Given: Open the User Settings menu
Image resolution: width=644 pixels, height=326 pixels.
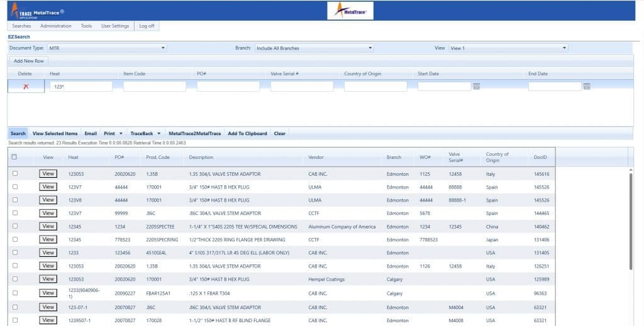Looking at the screenshot, I should click(115, 26).
